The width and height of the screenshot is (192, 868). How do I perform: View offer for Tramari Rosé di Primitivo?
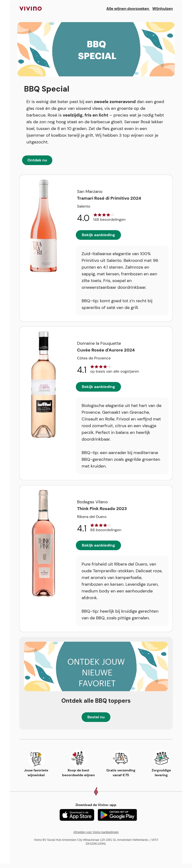[x=98, y=235]
